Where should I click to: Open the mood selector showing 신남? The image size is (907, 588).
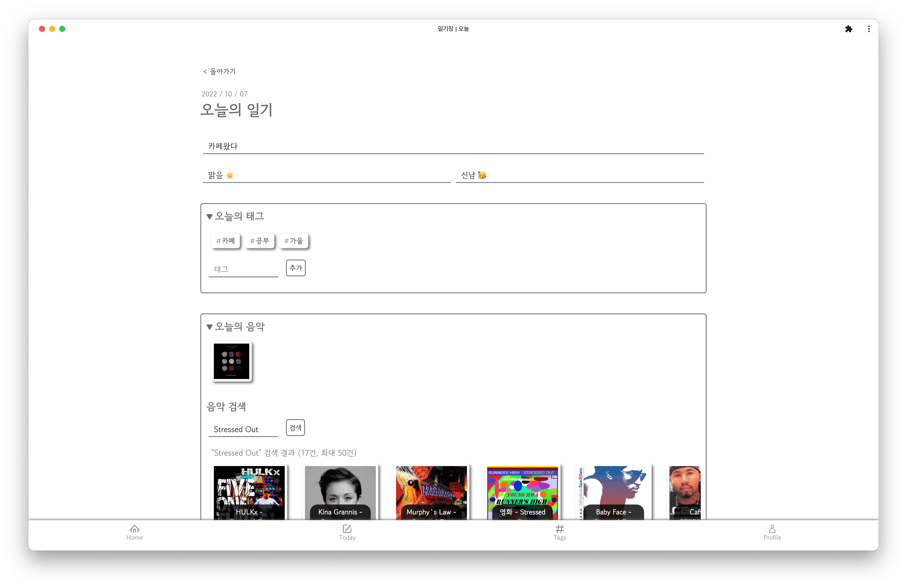(x=580, y=175)
